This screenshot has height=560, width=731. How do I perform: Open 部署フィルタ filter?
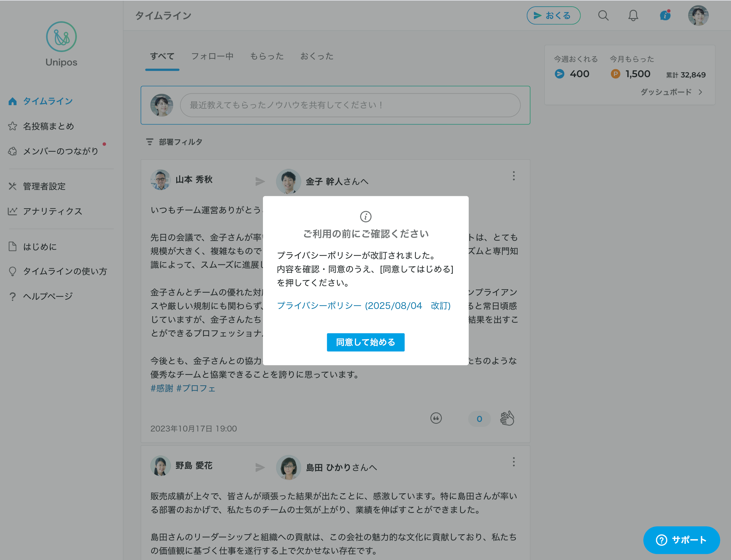(174, 142)
